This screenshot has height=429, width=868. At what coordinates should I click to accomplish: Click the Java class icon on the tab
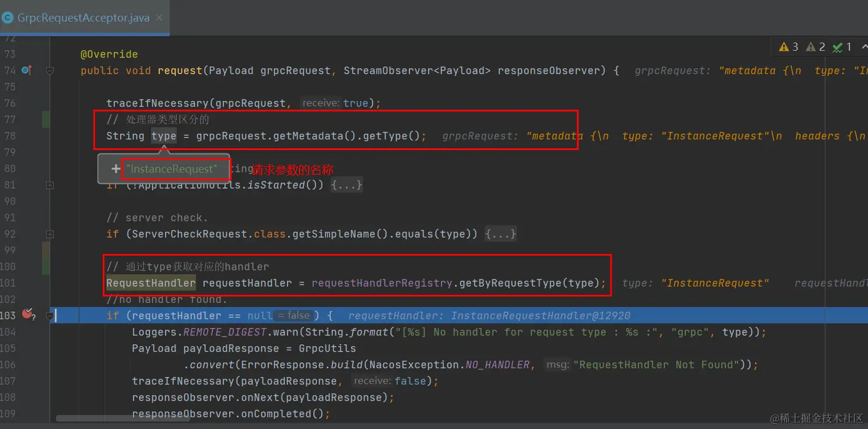click(x=8, y=18)
